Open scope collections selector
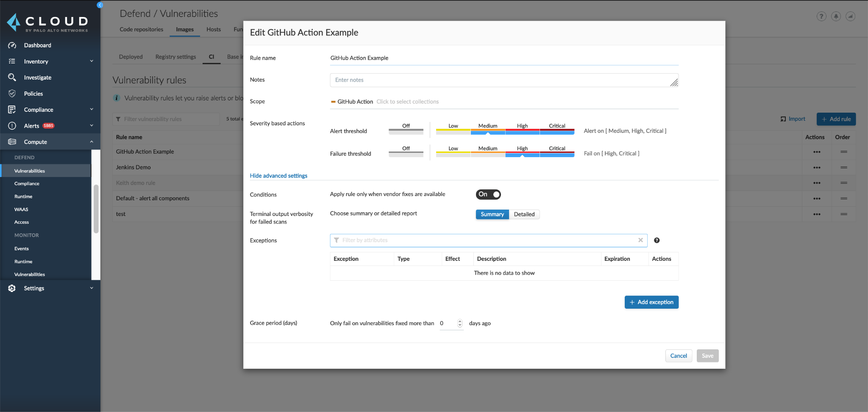Screen dimensions: 868x412 pos(504,102)
